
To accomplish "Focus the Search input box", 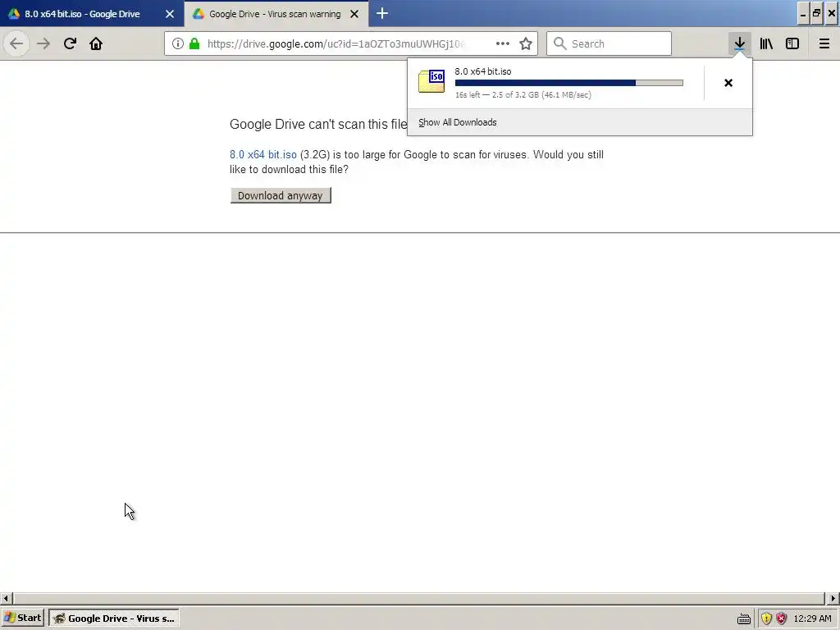I will tap(609, 43).
